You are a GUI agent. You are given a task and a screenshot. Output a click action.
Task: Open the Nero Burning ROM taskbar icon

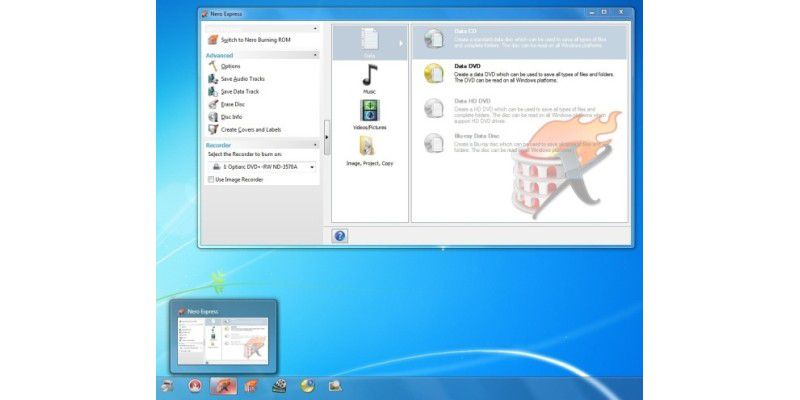click(x=251, y=386)
